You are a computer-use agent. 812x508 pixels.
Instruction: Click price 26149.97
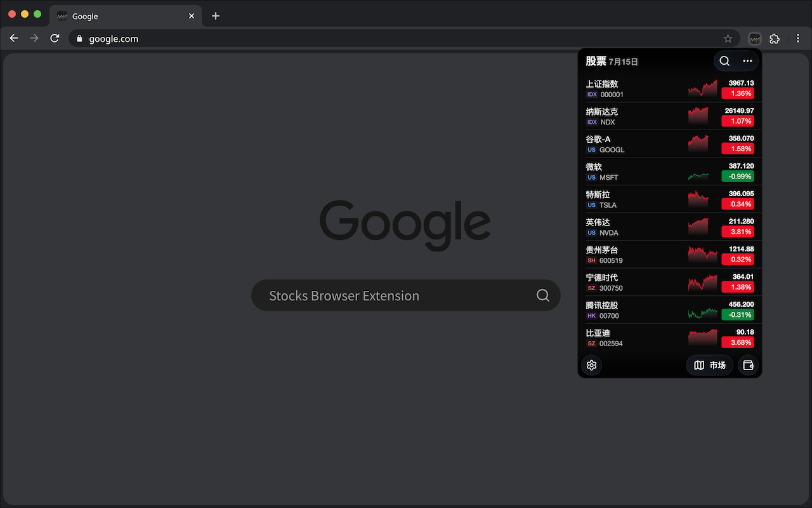(x=740, y=110)
